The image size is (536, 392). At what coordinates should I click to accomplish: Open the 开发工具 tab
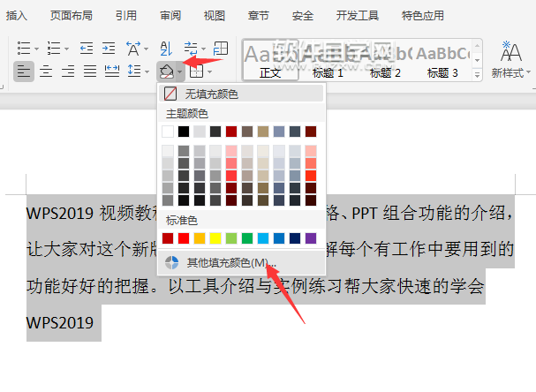pyautogui.click(x=358, y=16)
